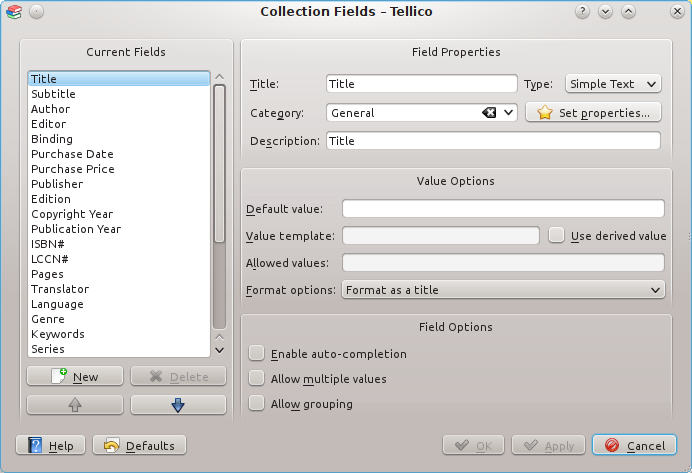692x473 pixels.
Task: Move the selected field up with arrow button
Action: [x=75, y=405]
